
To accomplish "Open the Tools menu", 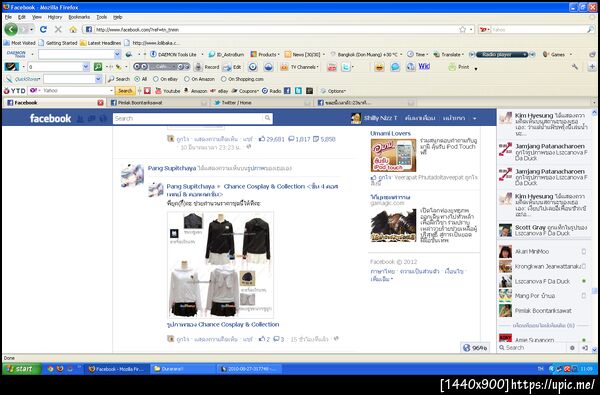I will (102, 17).
